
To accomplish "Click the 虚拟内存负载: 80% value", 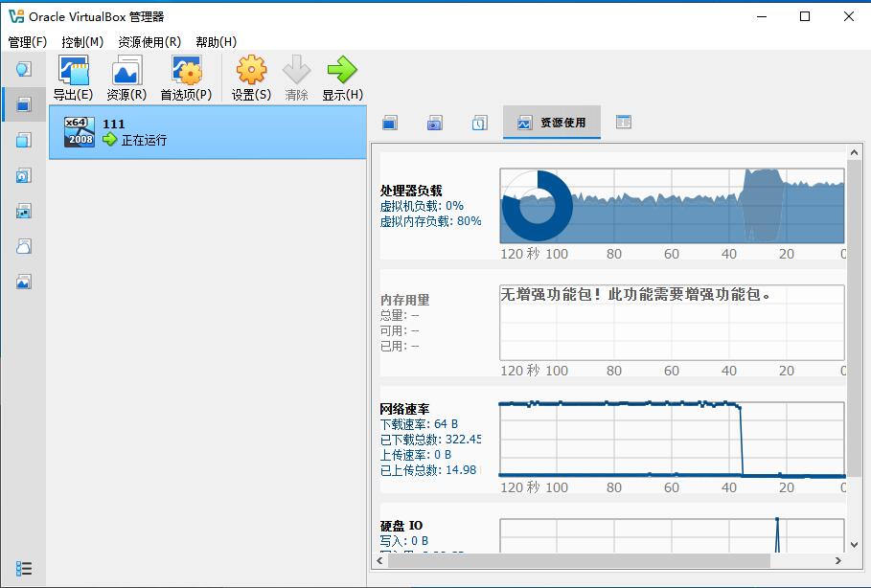I will click(430, 221).
